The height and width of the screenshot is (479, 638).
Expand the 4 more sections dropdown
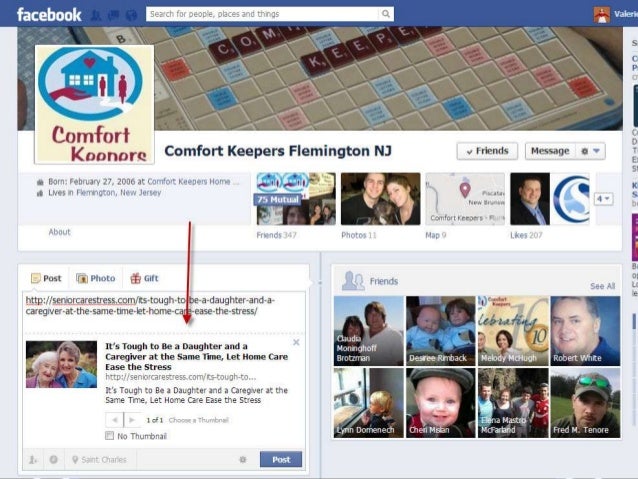tap(603, 199)
